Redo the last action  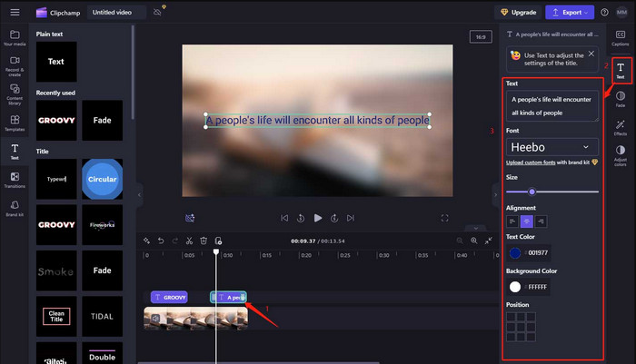(x=174, y=241)
